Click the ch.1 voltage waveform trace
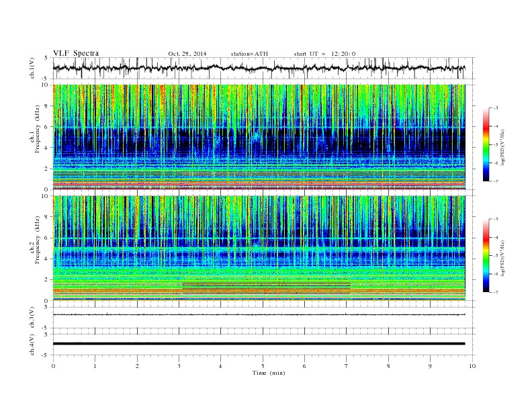The width and height of the screenshot is (532, 411). click(x=259, y=68)
